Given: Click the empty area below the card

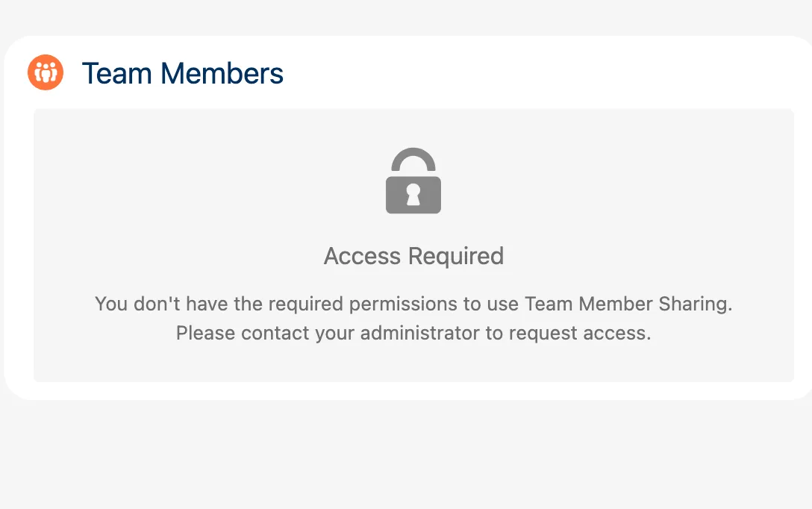Looking at the screenshot, I should [406, 455].
